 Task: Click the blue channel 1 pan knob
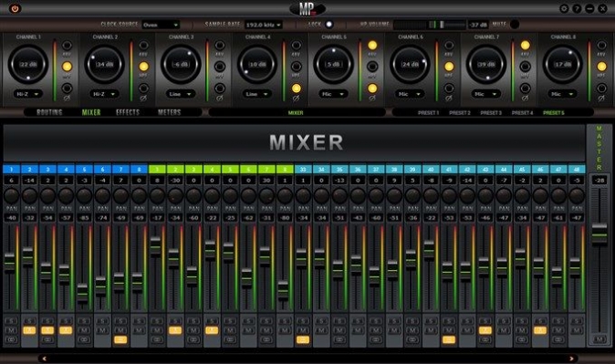click(11, 195)
